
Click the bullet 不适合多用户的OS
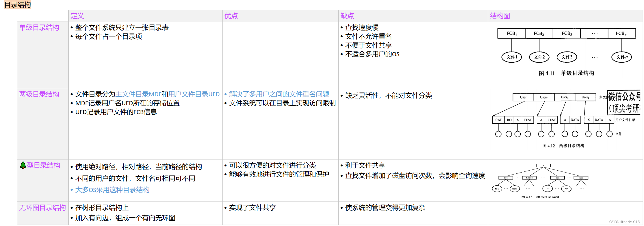372,54
